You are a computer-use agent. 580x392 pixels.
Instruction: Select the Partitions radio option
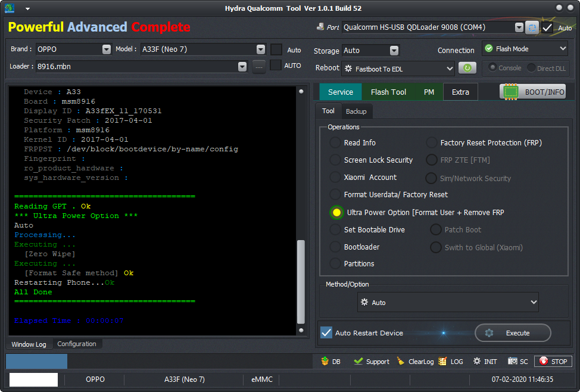pyautogui.click(x=335, y=263)
